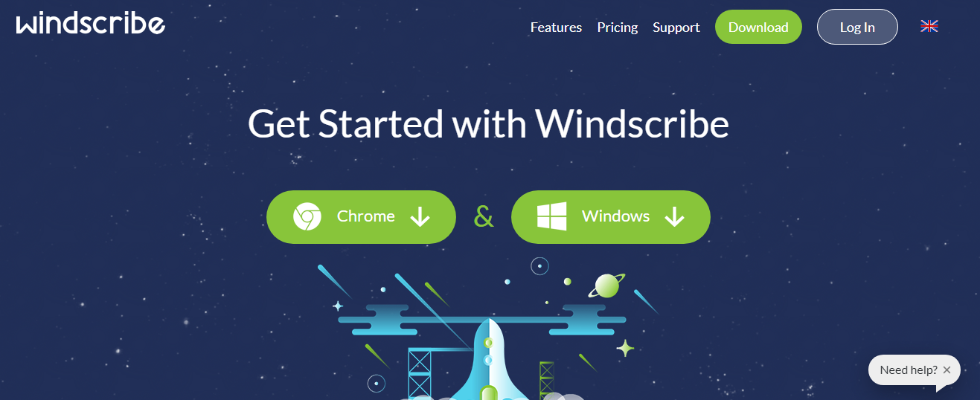Dismiss the Need help? bubble
Viewport: 980px width, 400px height.
pos(947,370)
